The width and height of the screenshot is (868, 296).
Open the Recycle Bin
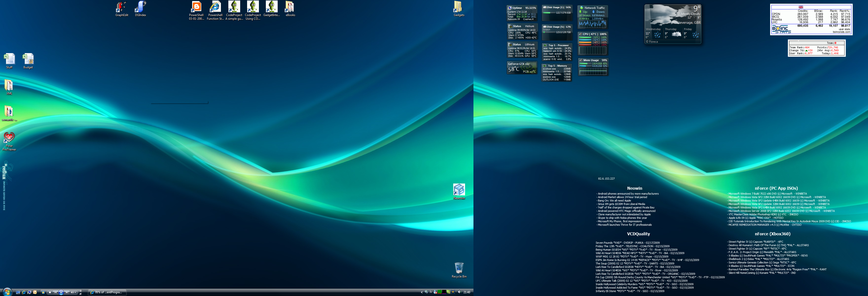459,268
